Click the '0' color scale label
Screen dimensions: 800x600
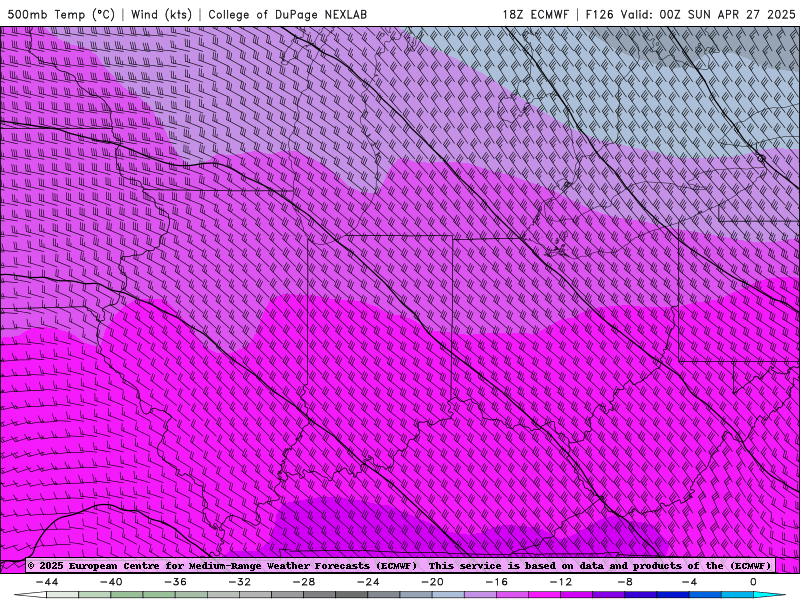pyautogui.click(x=754, y=582)
